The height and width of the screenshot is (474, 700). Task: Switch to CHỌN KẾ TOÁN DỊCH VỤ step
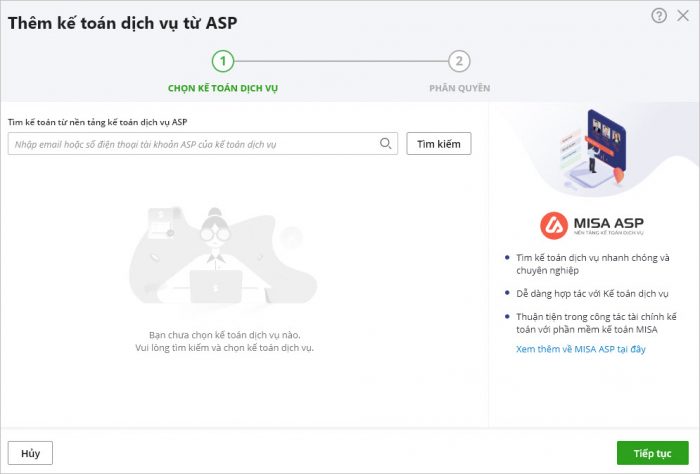tap(223, 88)
